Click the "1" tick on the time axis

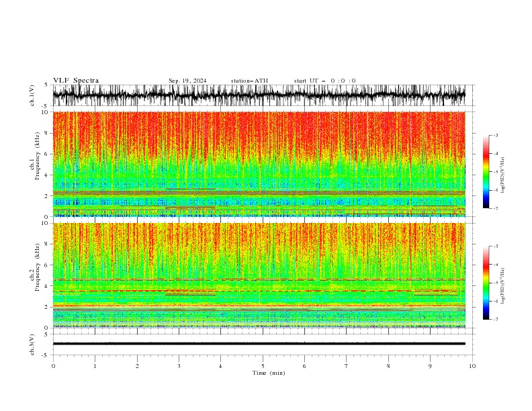coord(95,366)
